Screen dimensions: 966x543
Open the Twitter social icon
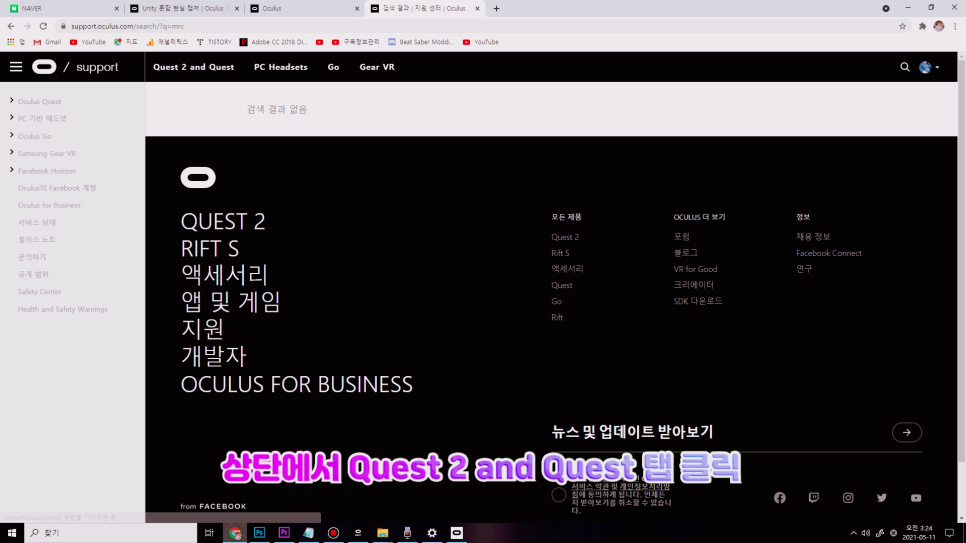point(882,497)
